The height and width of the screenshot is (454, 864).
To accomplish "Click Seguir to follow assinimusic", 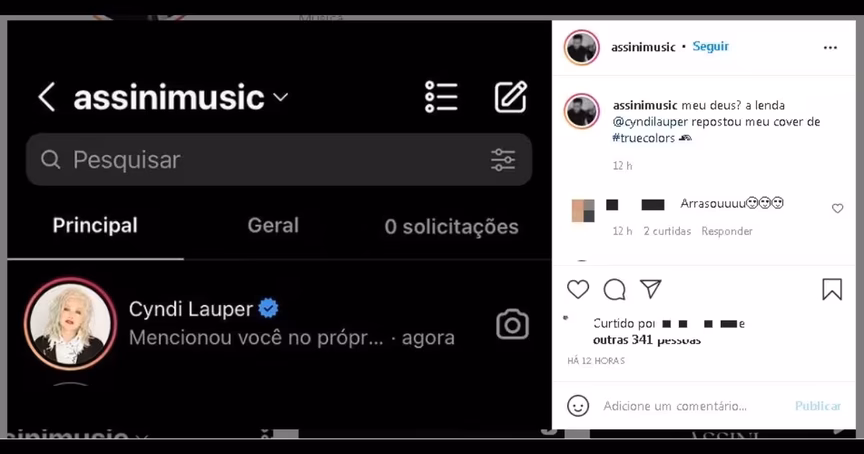I will pos(710,46).
